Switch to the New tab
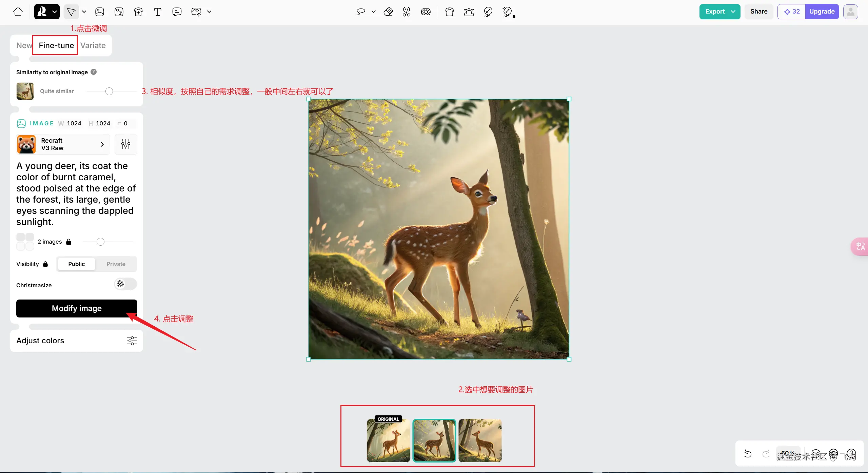 24,45
